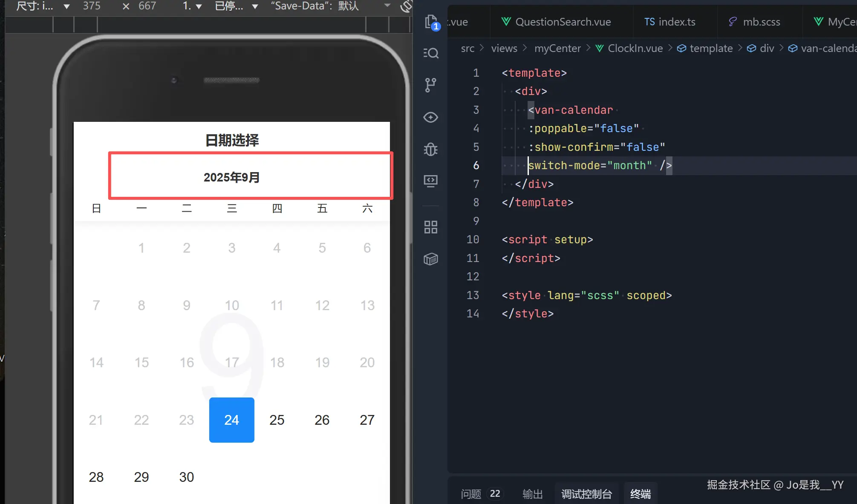Select September 24 on the calendar
The height and width of the screenshot is (504, 857).
231,420
